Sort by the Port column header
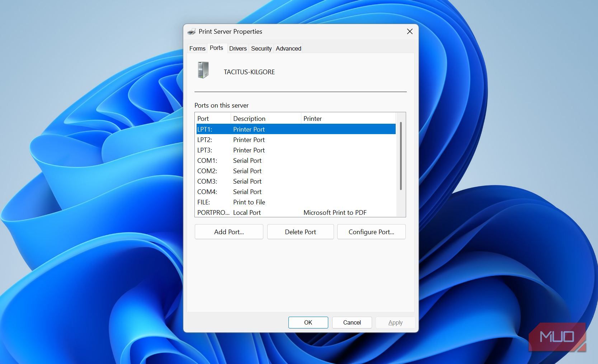Viewport: 598px width, 364px height. click(213, 118)
